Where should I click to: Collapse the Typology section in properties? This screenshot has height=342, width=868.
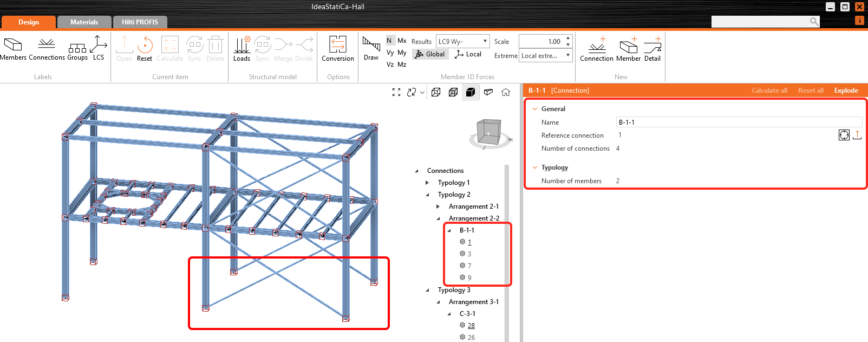[535, 167]
